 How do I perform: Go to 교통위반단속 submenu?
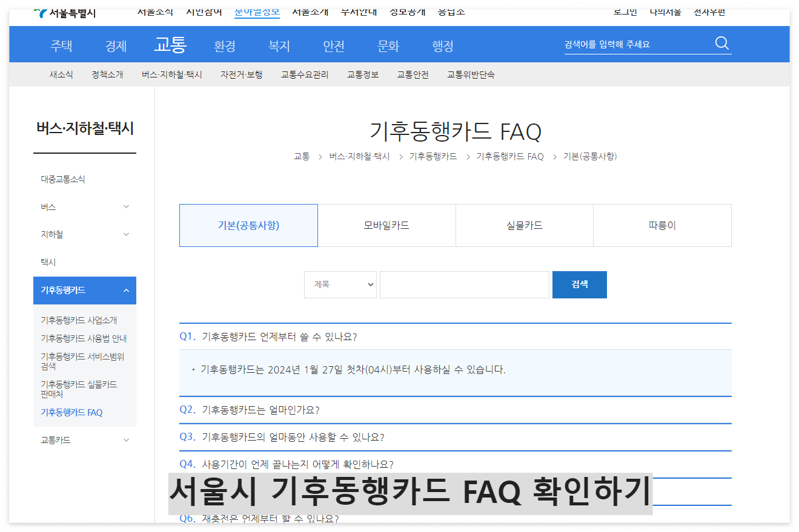coord(471,74)
